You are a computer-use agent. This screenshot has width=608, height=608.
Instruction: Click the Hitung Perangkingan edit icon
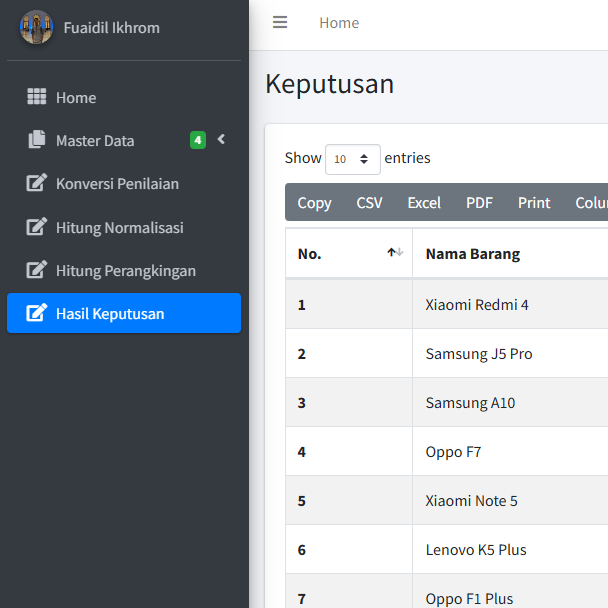click(x=37, y=270)
